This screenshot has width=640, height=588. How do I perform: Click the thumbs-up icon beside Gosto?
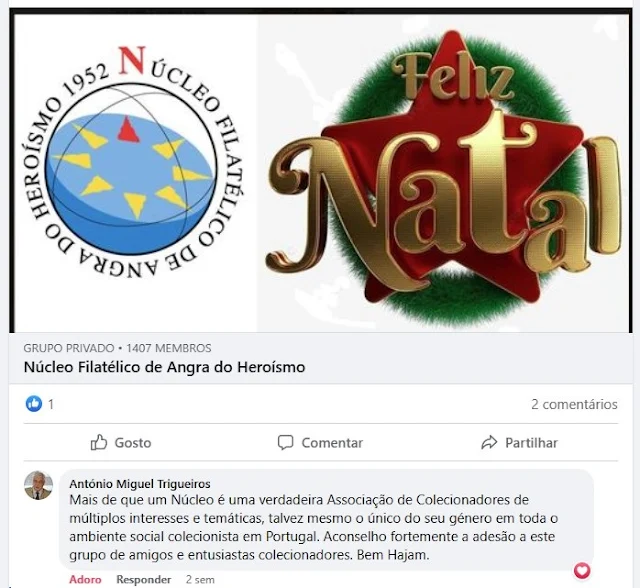(x=99, y=442)
